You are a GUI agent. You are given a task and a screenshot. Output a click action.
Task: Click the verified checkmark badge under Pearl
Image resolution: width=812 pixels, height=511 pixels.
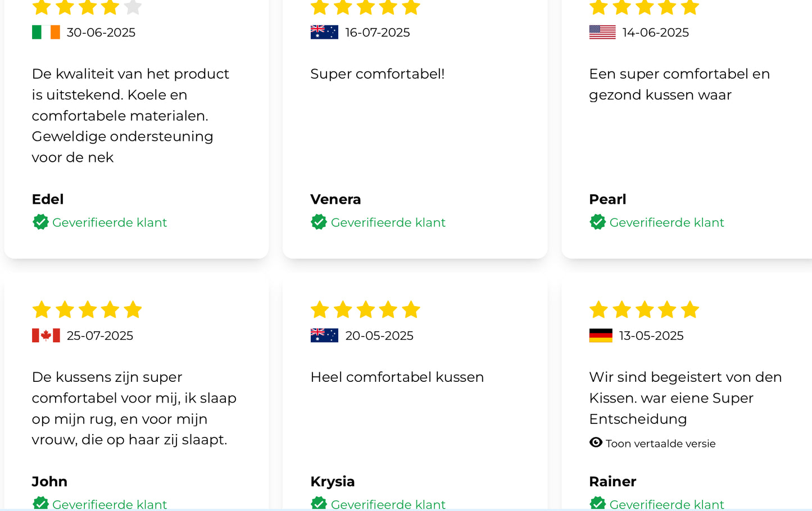pos(597,222)
